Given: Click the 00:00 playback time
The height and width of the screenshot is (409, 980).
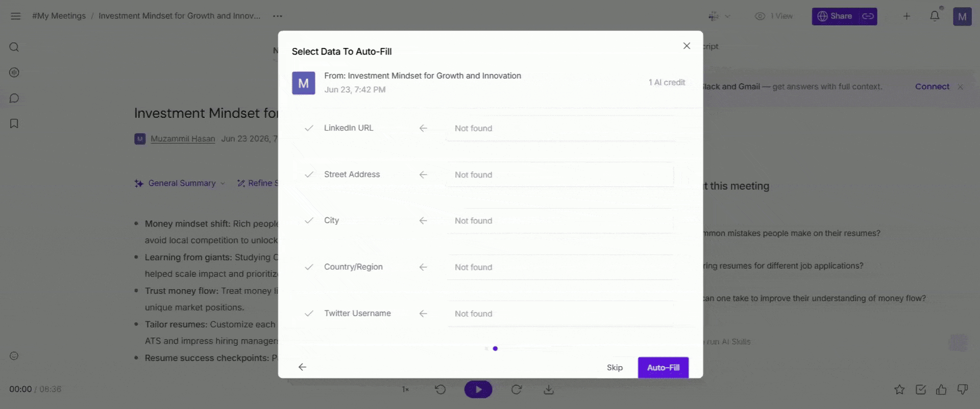Looking at the screenshot, I should click(x=20, y=389).
